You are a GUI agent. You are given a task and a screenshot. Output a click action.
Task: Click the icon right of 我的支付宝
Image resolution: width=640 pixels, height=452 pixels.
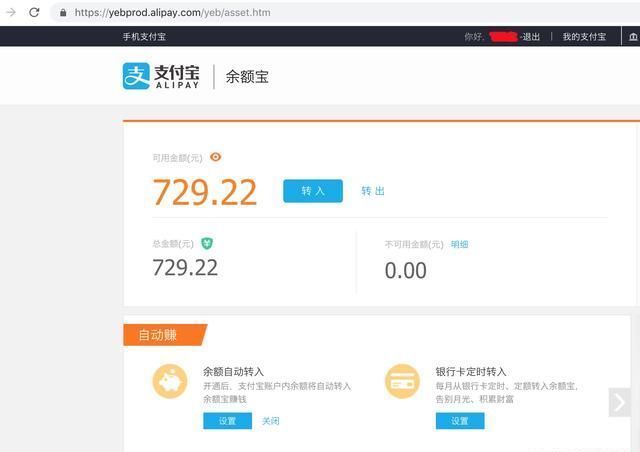(x=633, y=37)
